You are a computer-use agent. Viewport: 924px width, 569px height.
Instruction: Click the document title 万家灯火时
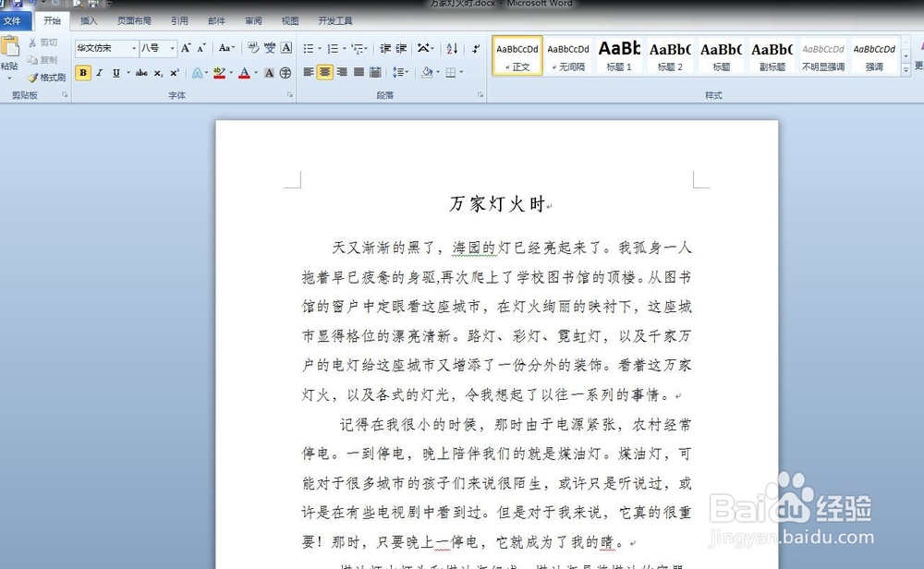coord(497,204)
